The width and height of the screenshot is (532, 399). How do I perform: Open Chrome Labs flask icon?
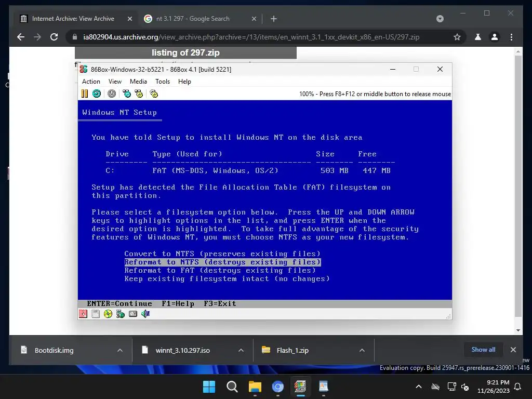click(478, 37)
